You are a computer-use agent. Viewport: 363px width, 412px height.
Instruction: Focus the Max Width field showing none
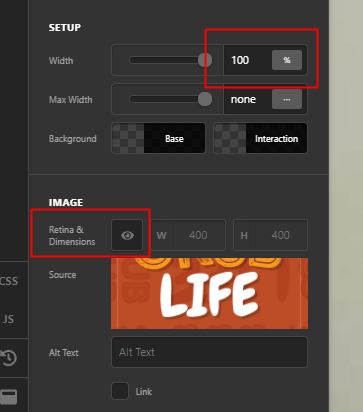tap(247, 99)
